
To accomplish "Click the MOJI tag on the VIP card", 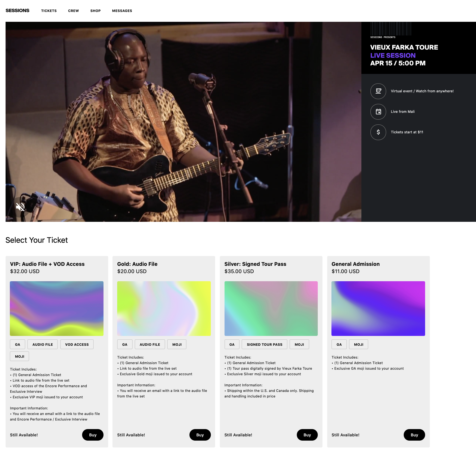I will pyautogui.click(x=19, y=356).
